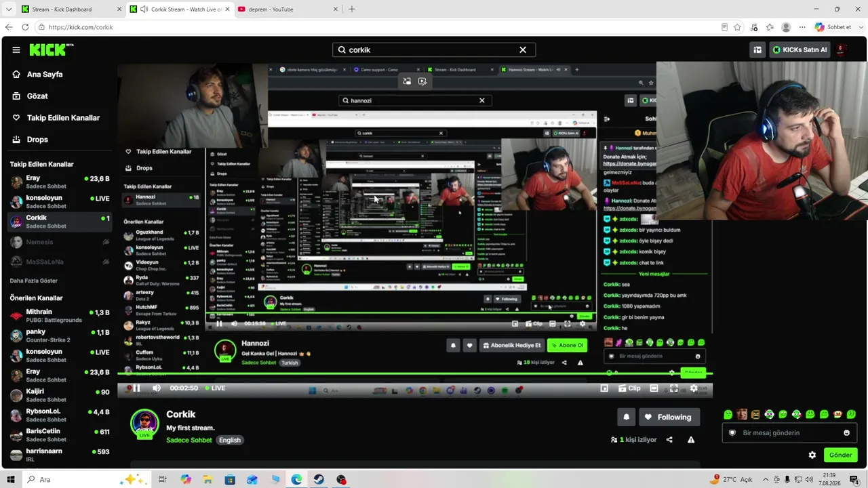
Task: Open chat settings gear
Action: pyautogui.click(x=812, y=455)
